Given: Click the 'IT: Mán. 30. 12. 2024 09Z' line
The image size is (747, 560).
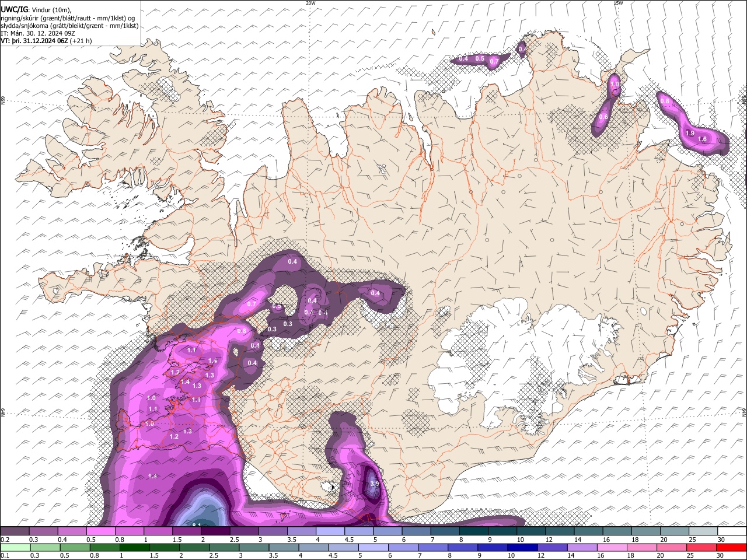Looking at the screenshot, I should [x=38, y=33].
